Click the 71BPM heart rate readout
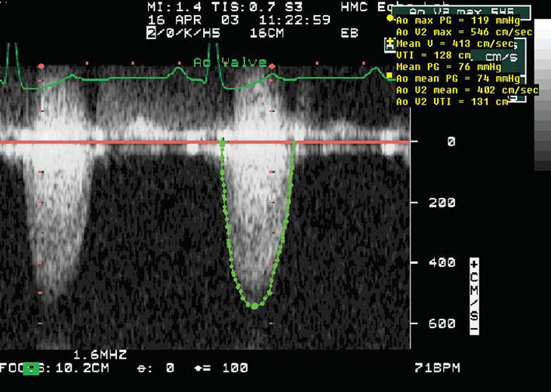The image size is (551, 392). click(x=436, y=368)
